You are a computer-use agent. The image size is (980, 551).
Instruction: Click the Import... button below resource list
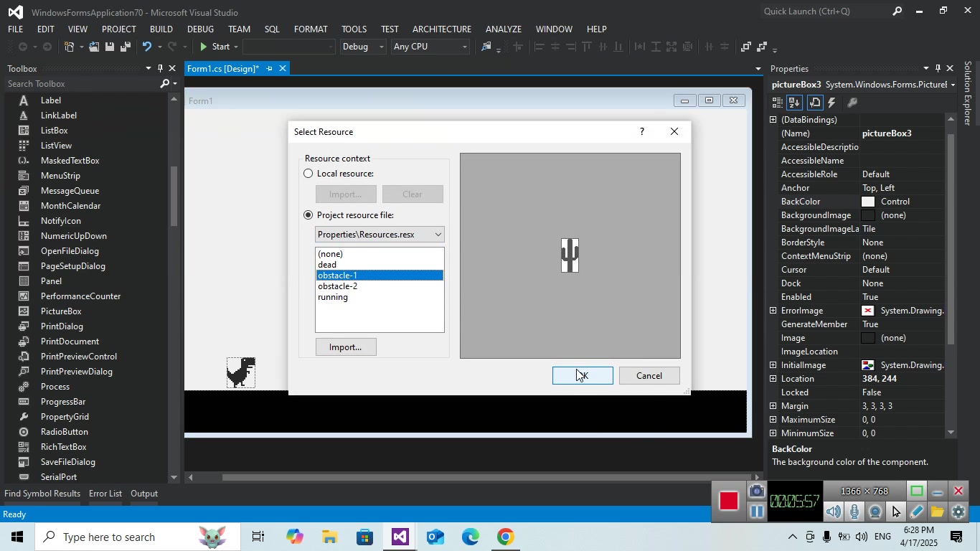click(x=345, y=347)
